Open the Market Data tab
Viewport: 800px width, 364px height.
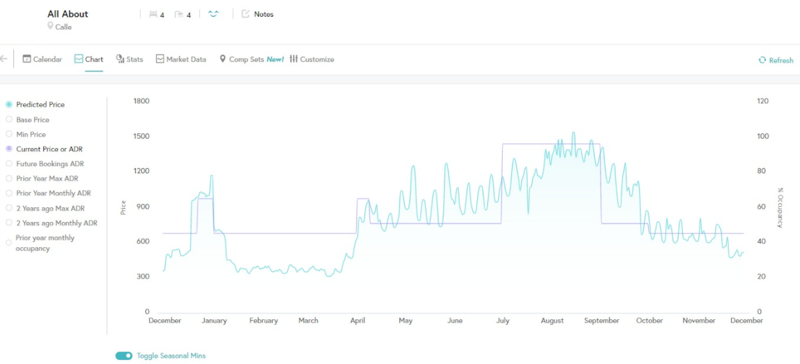(x=181, y=59)
